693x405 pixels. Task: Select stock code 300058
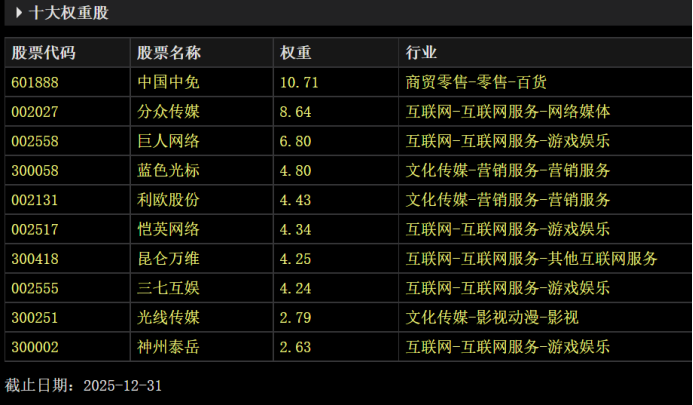35,171
